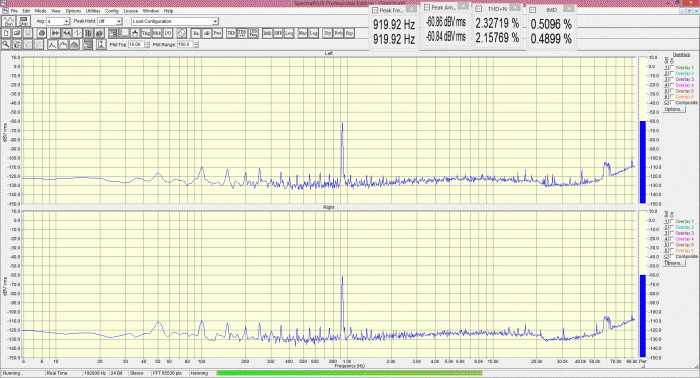Click the circular phase view toolbar icon
Image resolution: width=700 pixels, height=378 pixels.
[181, 33]
